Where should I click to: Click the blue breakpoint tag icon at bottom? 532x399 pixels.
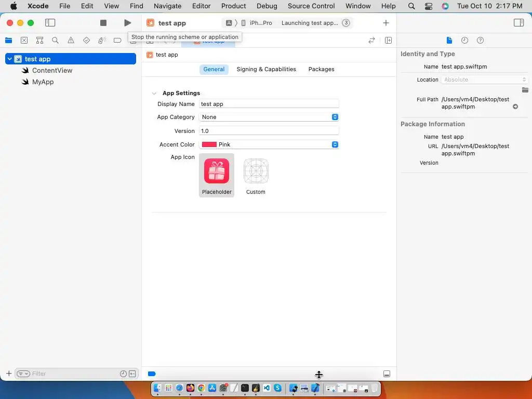(x=152, y=374)
